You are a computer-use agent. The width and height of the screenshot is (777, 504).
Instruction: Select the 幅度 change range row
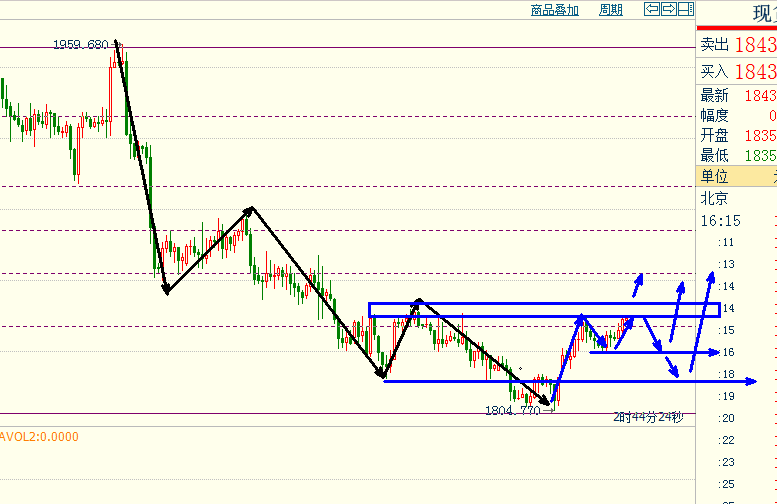[x=737, y=116]
